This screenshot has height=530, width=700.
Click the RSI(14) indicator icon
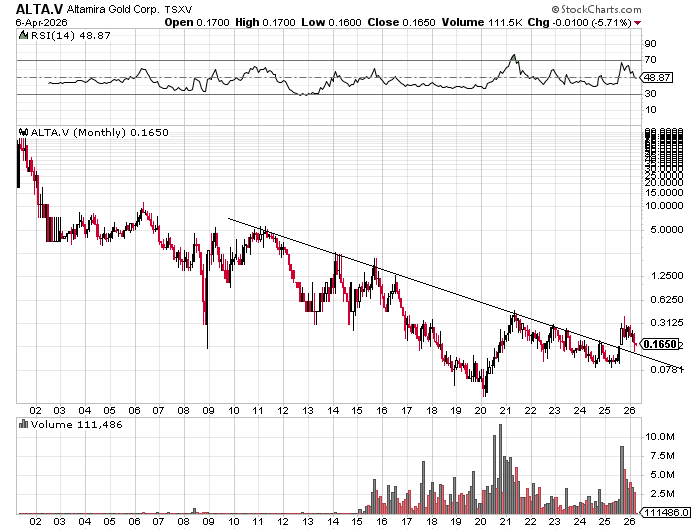tap(23, 35)
